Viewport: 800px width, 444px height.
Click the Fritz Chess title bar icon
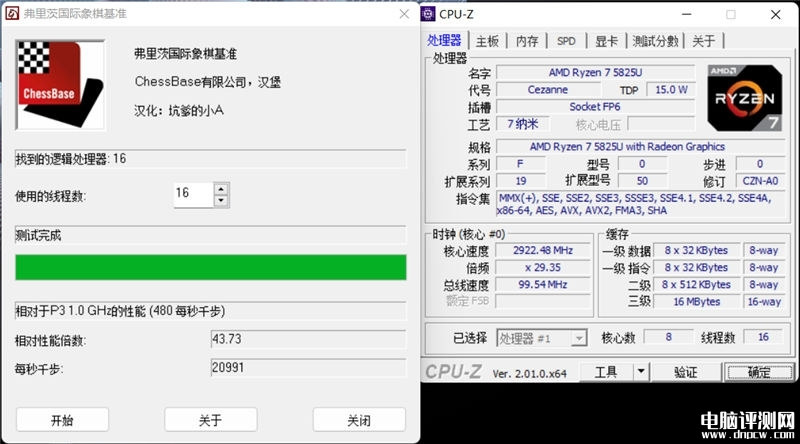pyautogui.click(x=12, y=13)
